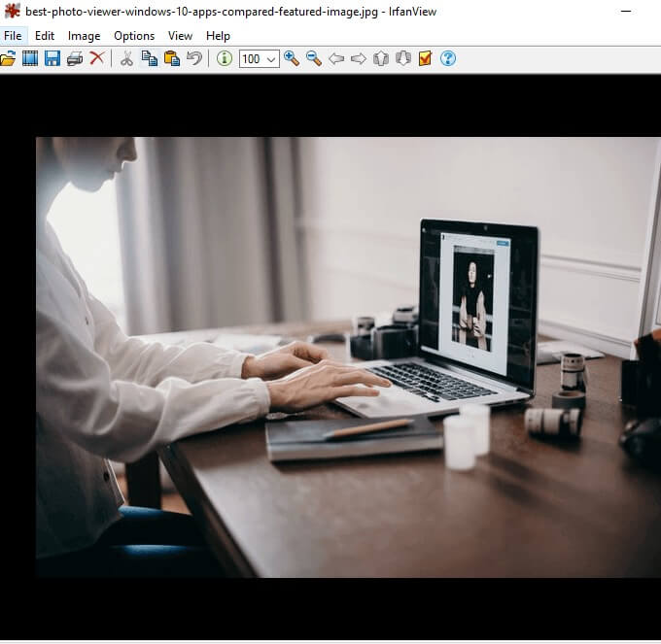Click the Cut scissors icon

pos(126,58)
